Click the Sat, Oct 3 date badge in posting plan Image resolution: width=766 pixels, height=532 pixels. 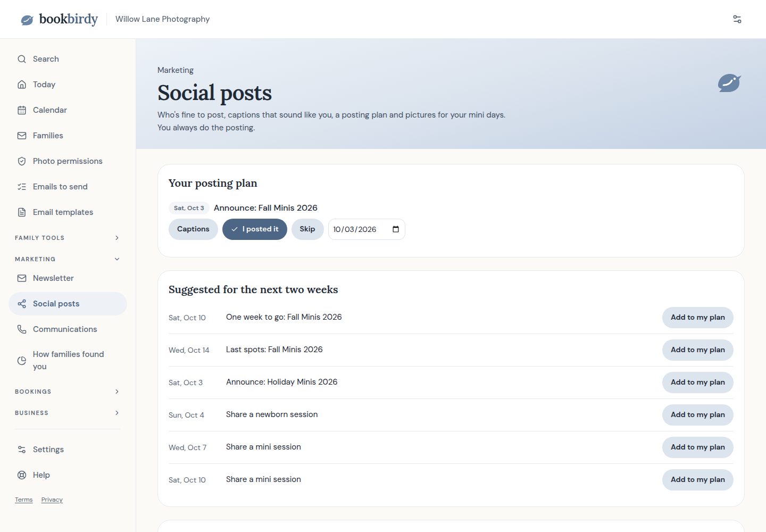coord(189,208)
